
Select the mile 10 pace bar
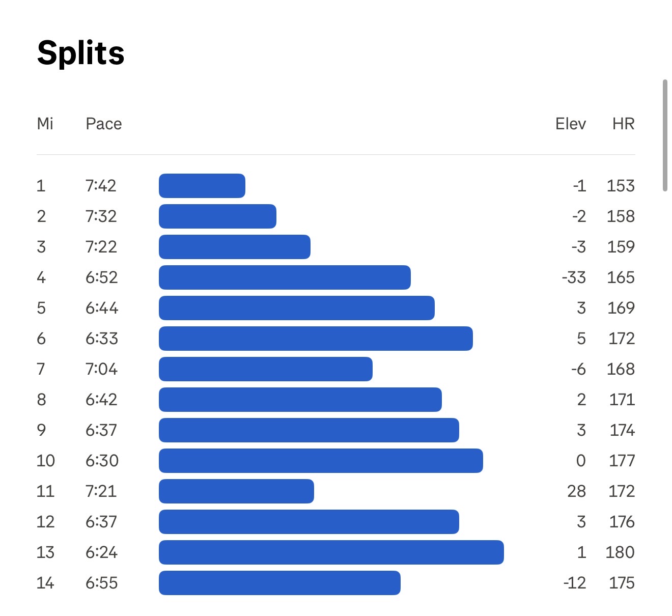click(321, 461)
